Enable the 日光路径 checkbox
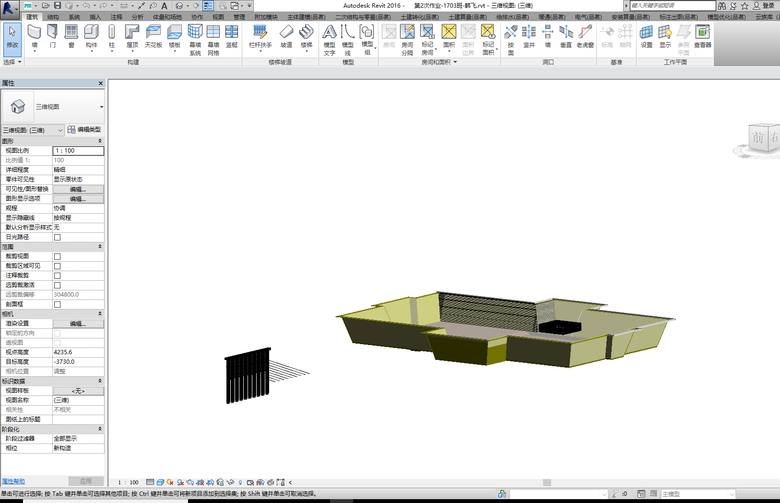 [x=57, y=237]
